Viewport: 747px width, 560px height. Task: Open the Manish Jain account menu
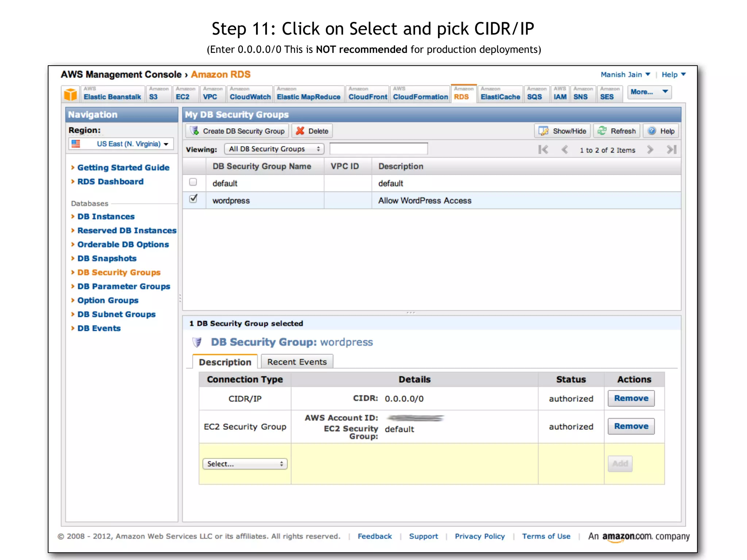coord(625,74)
